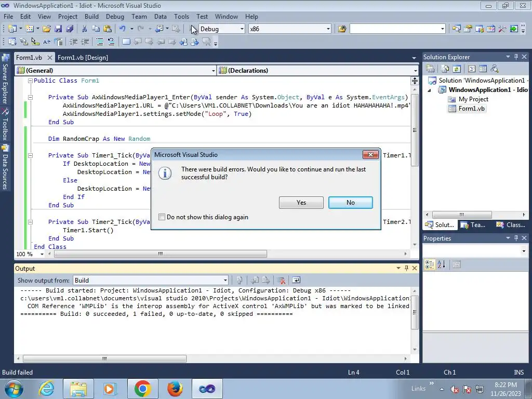Select Form1.vb in Solution Explorer

click(467, 109)
